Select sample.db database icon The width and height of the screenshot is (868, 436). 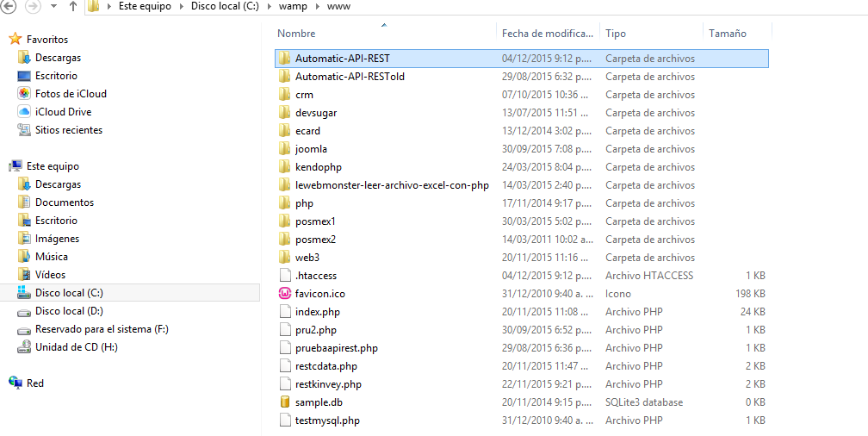tap(285, 402)
